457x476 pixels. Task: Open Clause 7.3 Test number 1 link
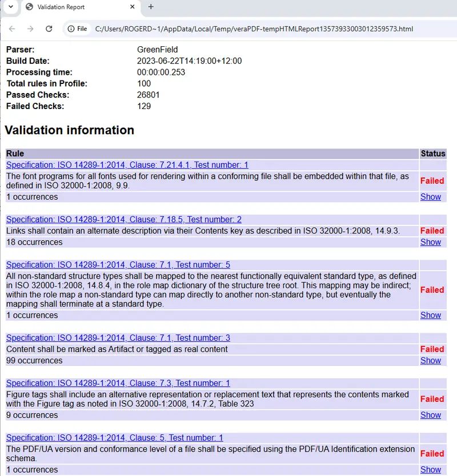[118, 383]
